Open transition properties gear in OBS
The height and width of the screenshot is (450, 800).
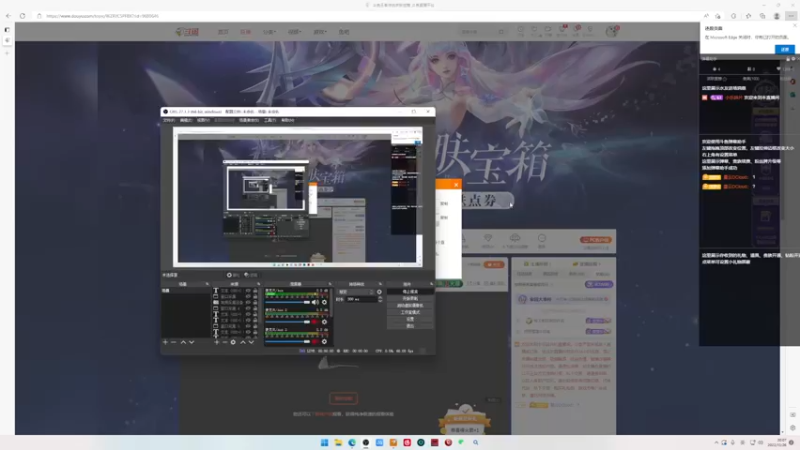coord(379,292)
